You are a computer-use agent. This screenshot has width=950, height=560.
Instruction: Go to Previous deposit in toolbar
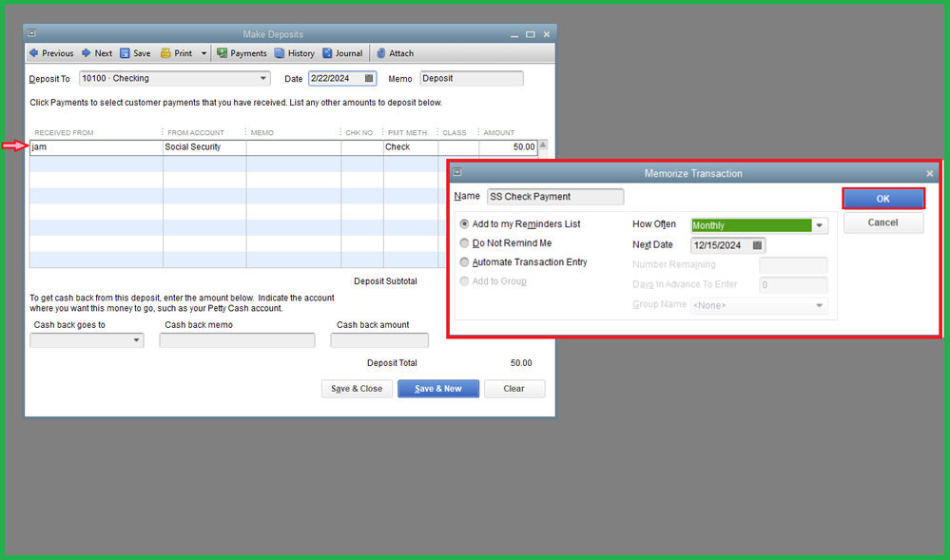pyautogui.click(x=51, y=53)
